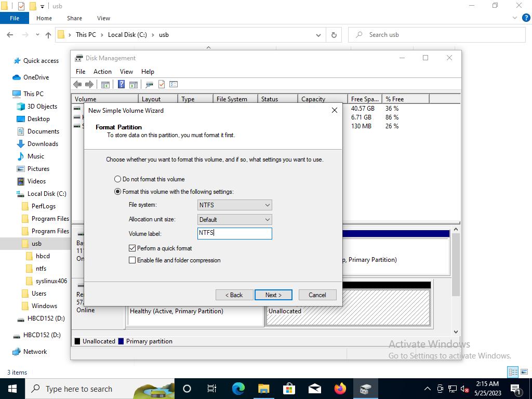Switch to the Share ribbon tab
This screenshot has height=399, width=532.
pyautogui.click(x=74, y=18)
